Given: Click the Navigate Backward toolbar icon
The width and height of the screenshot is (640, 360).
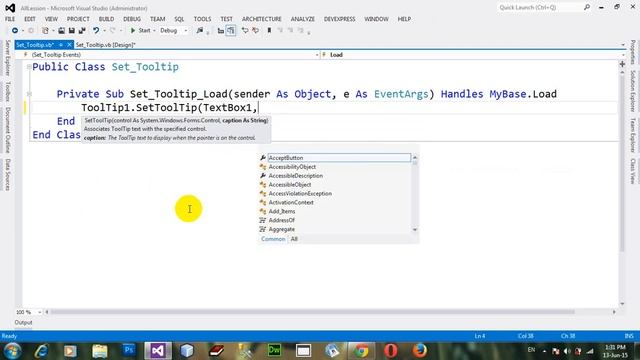Looking at the screenshot, I should click(x=15, y=31).
